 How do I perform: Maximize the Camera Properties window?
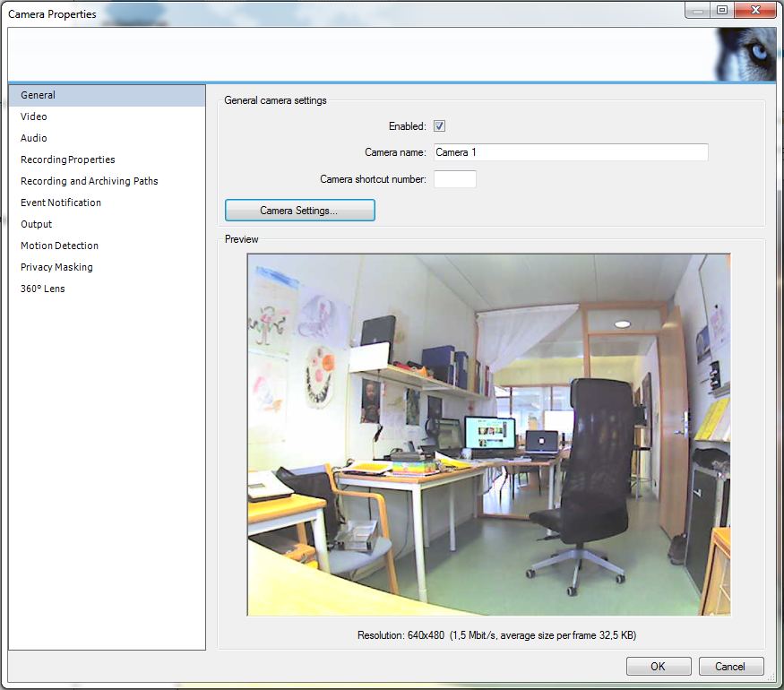click(x=721, y=10)
